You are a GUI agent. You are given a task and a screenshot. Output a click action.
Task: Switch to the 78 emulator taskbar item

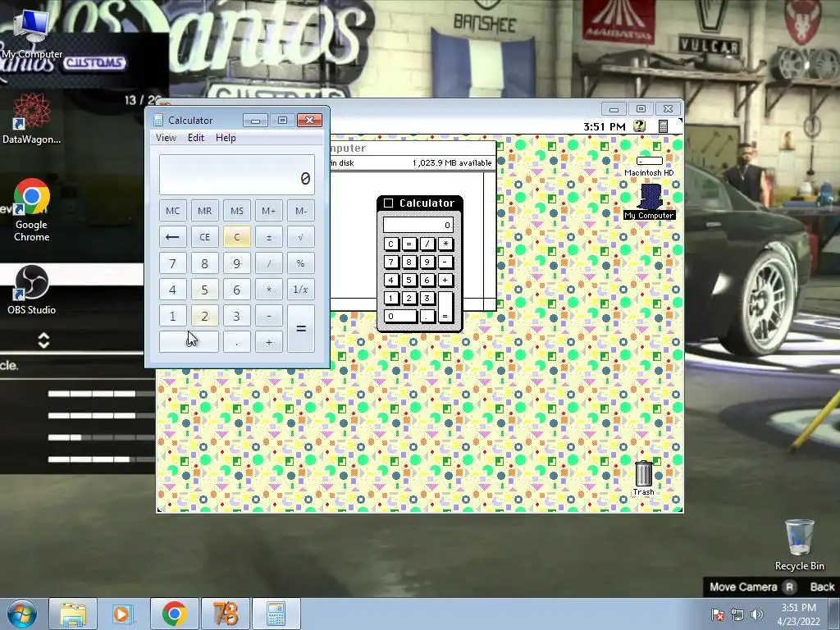225,614
